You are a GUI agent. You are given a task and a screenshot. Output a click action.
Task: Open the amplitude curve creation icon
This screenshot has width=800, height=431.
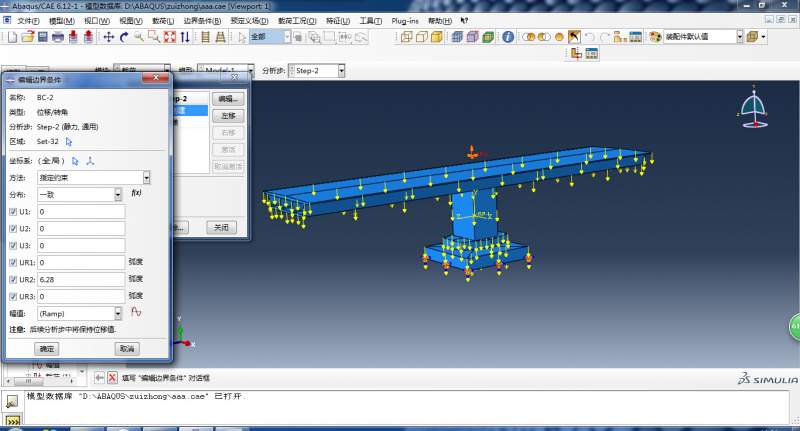(136, 312)
